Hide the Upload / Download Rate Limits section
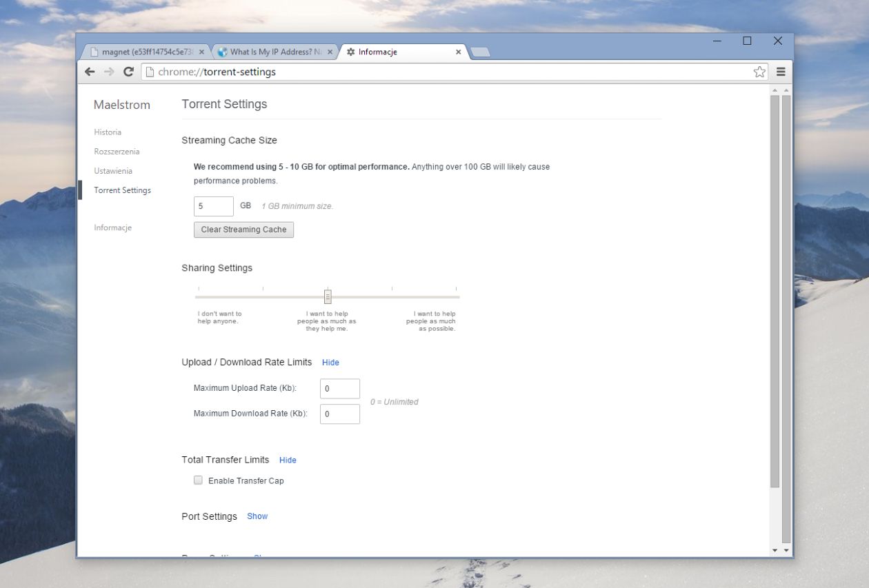Image resolution: width=869 pixels, height=588 pixels. coord(330,363)
